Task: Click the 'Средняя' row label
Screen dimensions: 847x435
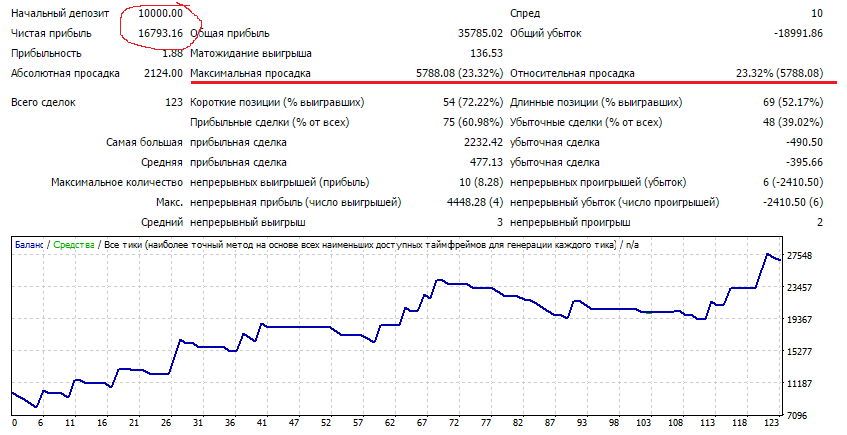Action: (162, 162)
